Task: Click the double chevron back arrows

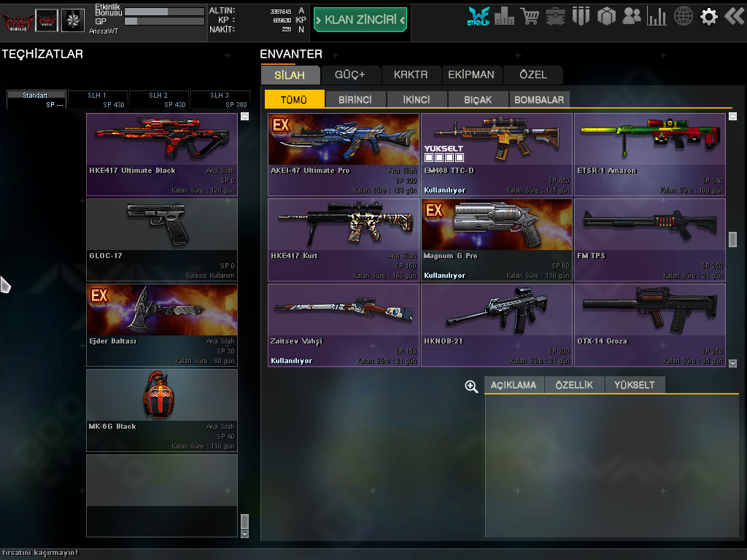Action: (x=734, y=17)
